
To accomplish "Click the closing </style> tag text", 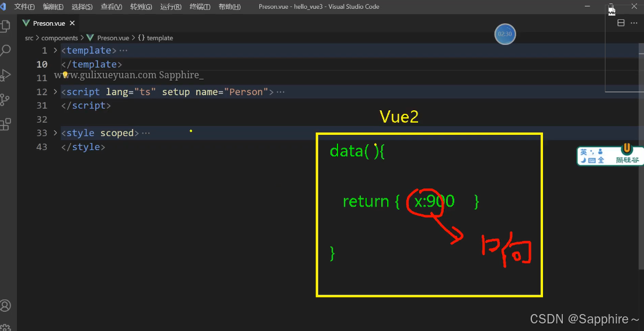I will point(83,147).
